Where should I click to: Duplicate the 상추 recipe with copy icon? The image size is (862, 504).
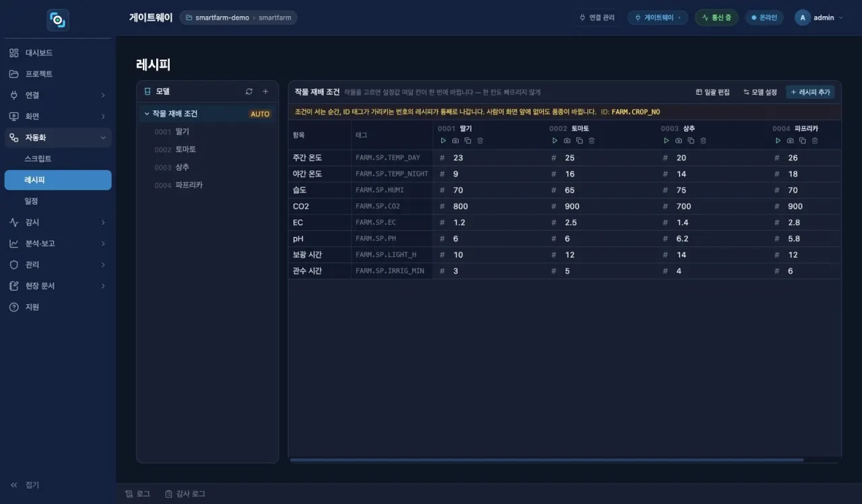pos(691,141)
